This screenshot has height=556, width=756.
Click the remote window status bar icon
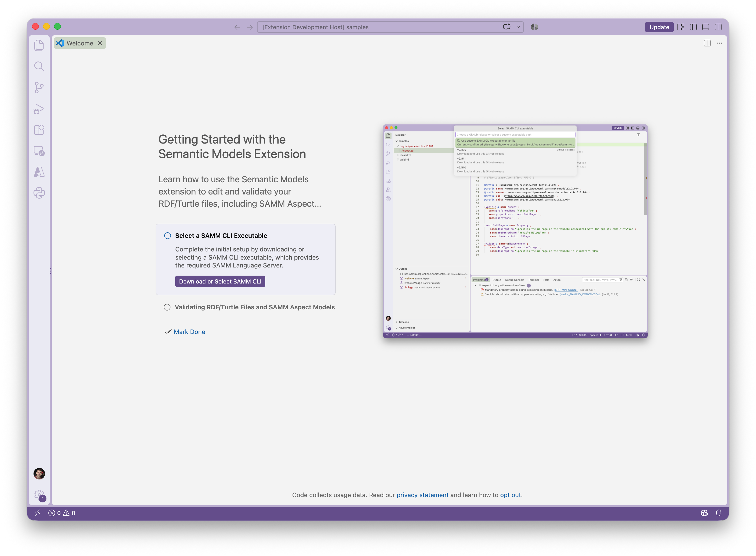coord(37,513)
